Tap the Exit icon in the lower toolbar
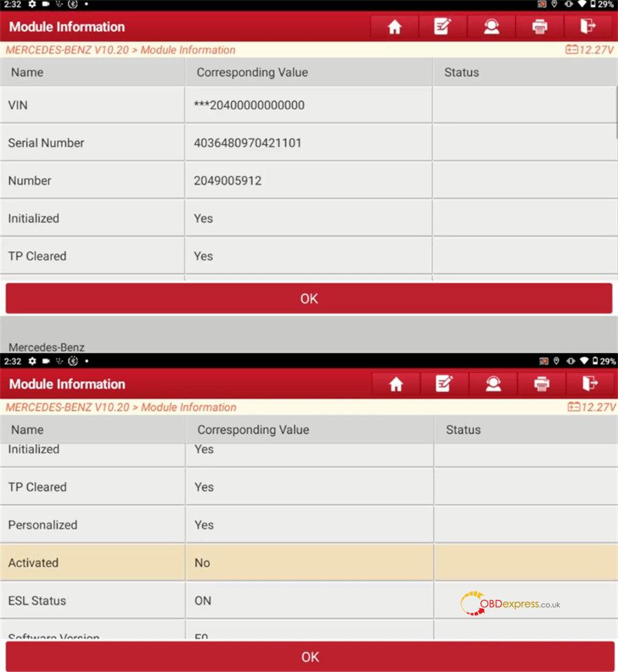 [x=589, y=384]
